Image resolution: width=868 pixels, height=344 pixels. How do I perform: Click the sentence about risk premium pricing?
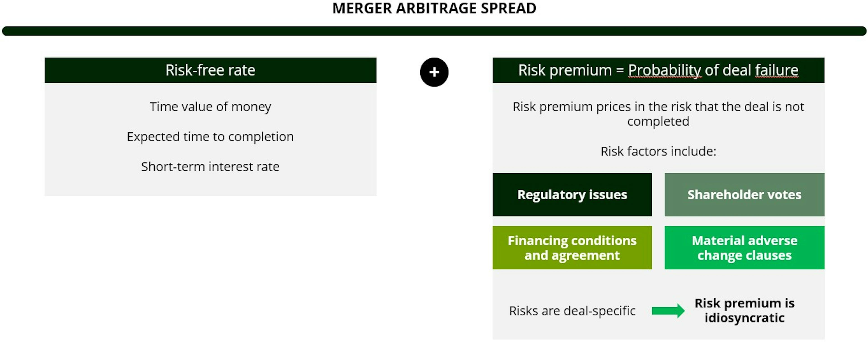click(658, 114)
